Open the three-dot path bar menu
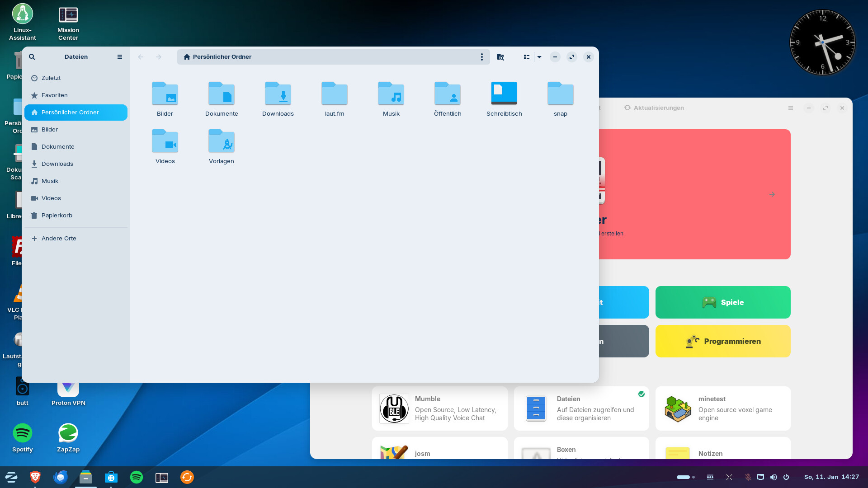The image size is (868, 488). 482,57
